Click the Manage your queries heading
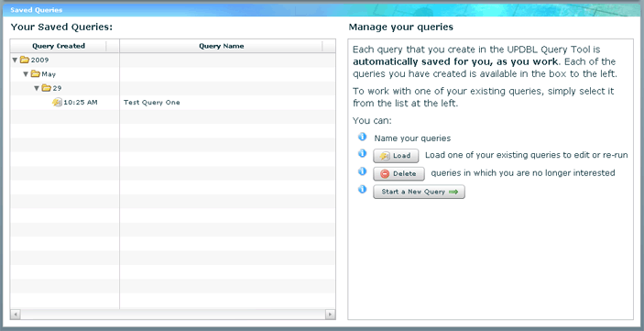This screenshot has width=644, height=331. click(401, 28)
